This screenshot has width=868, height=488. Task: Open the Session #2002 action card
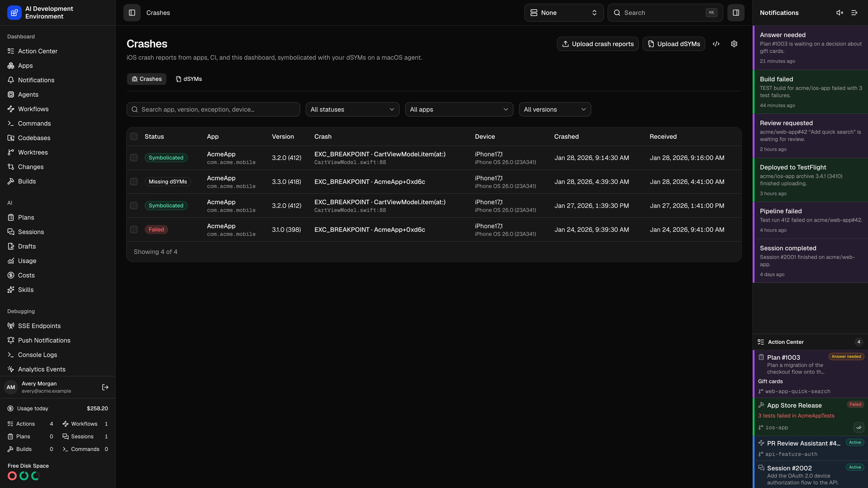(810, 474)
